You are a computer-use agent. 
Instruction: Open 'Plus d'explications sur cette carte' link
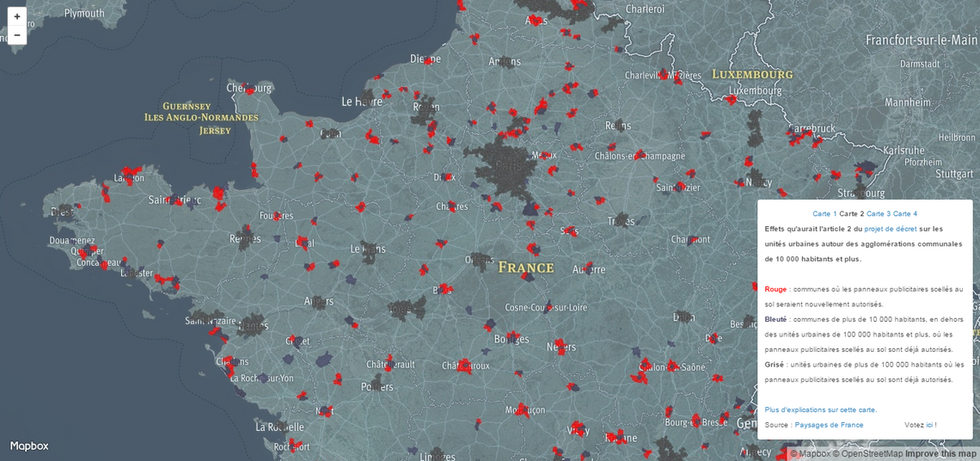coord(820,410)
